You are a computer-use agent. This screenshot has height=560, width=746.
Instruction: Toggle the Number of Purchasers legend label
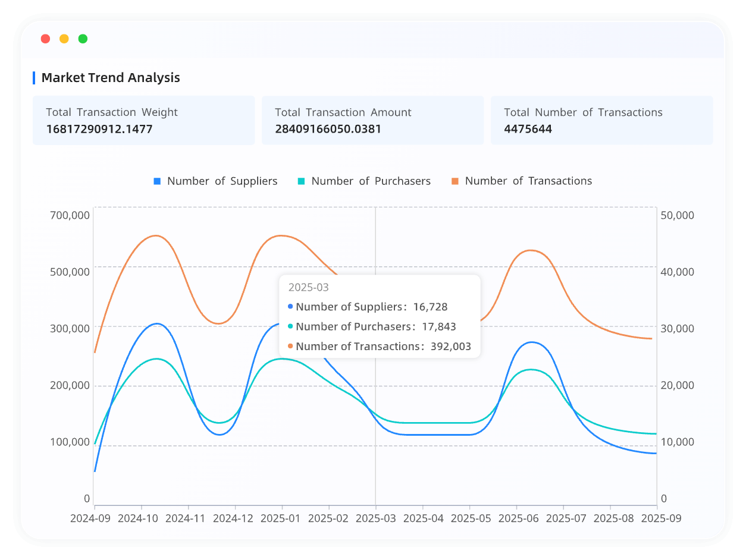click(371, 181)
